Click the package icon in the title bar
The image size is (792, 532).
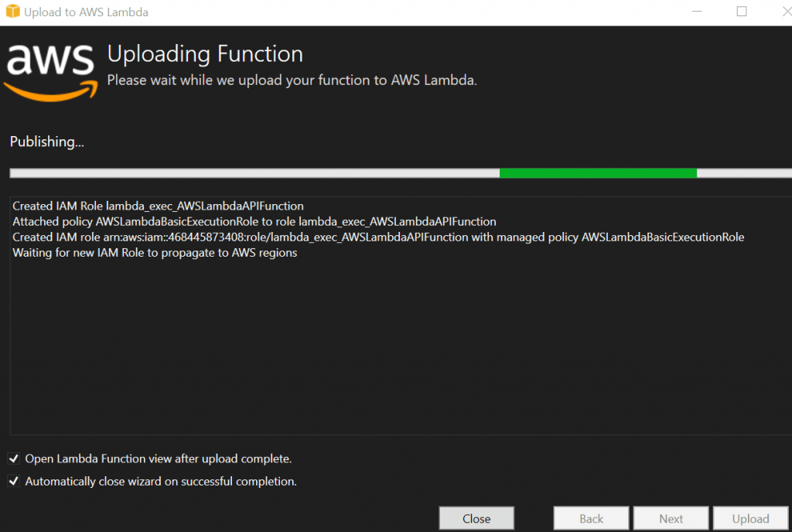(12, 12)
